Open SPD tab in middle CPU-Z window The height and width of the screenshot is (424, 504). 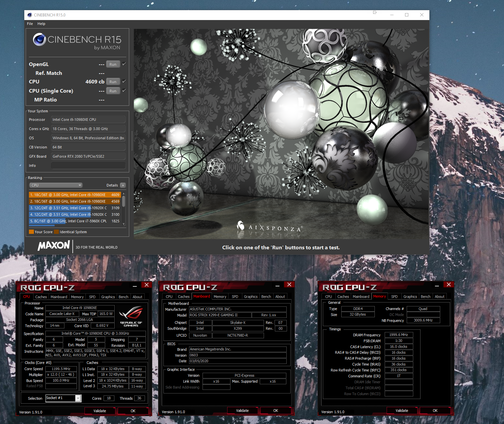pos(235,297)
